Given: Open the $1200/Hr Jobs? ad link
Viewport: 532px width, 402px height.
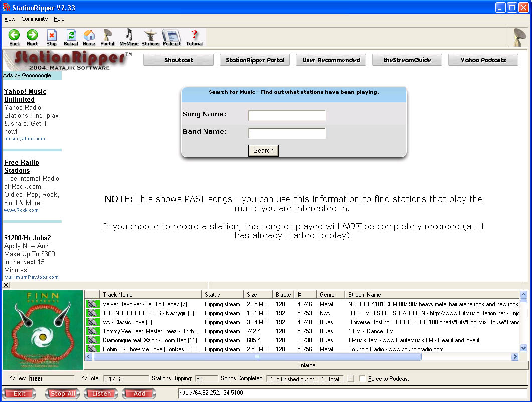Looking at the screenshot, I should point(27,238).
